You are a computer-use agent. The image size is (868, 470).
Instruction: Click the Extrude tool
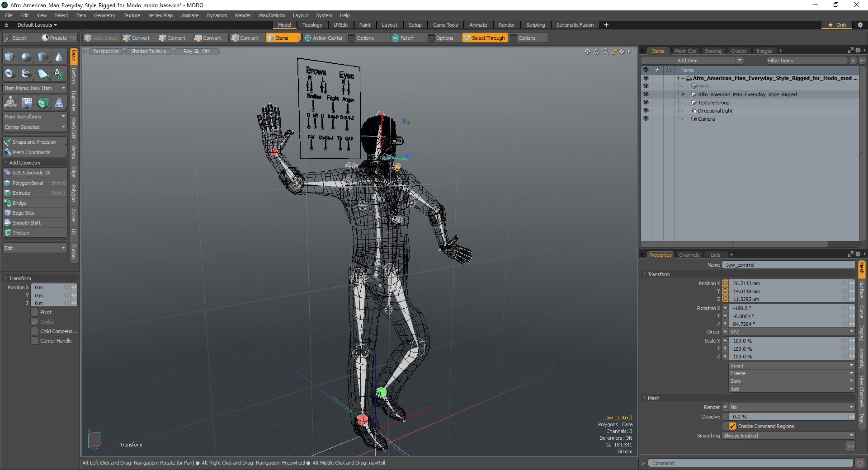35,193
